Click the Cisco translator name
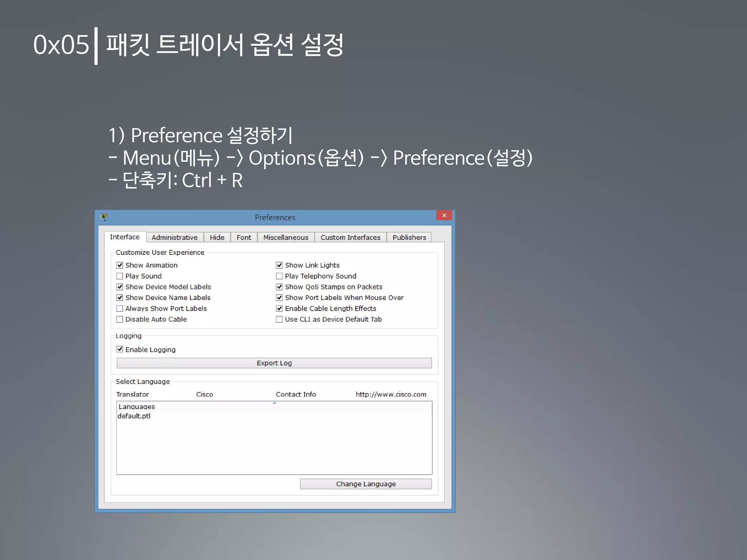Image resolution: width=747 pixels, height=560 pixels. [204, 394]
